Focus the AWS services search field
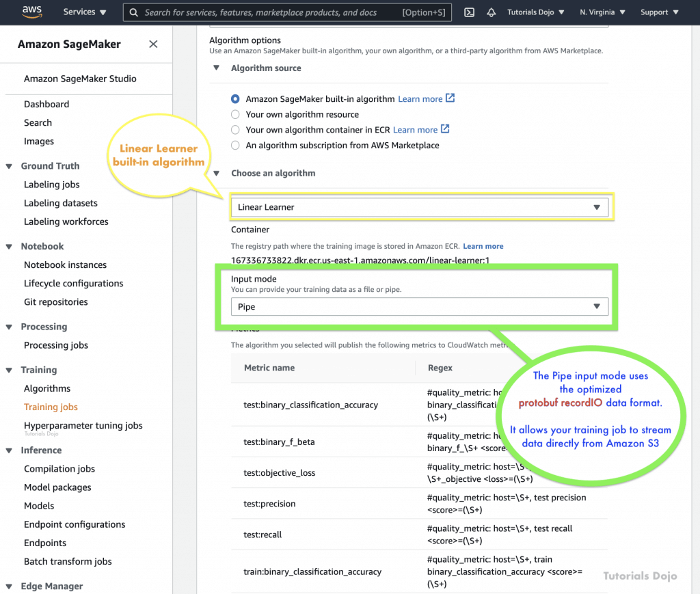 pyautogui.click(x=287, y=12)
